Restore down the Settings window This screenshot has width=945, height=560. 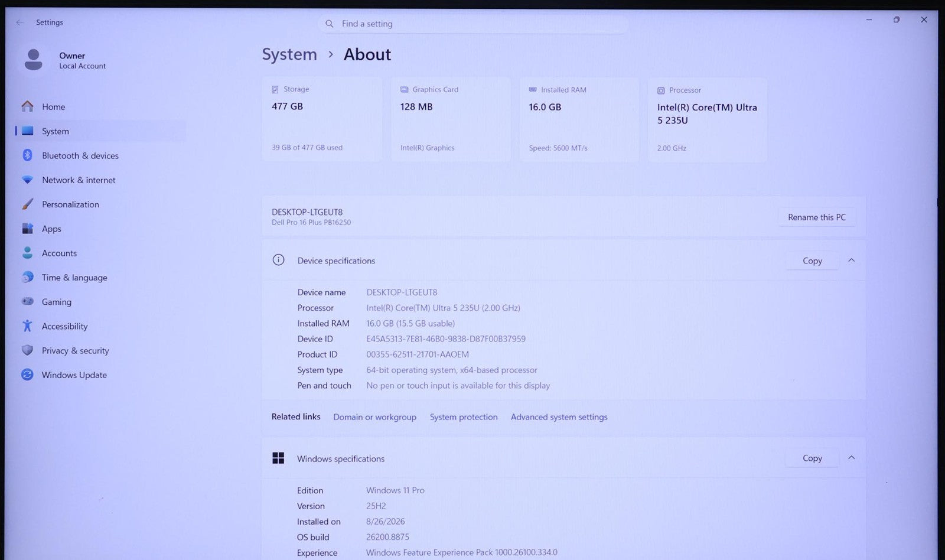click(x=896, y=19)
